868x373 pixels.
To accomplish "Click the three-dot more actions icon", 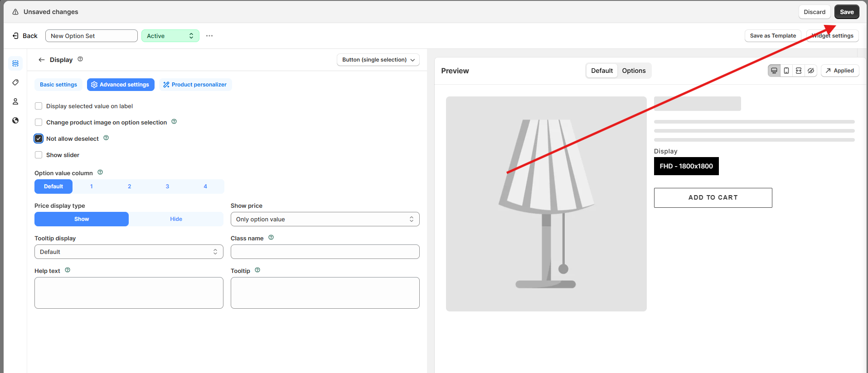I will (x=209, y=36).
